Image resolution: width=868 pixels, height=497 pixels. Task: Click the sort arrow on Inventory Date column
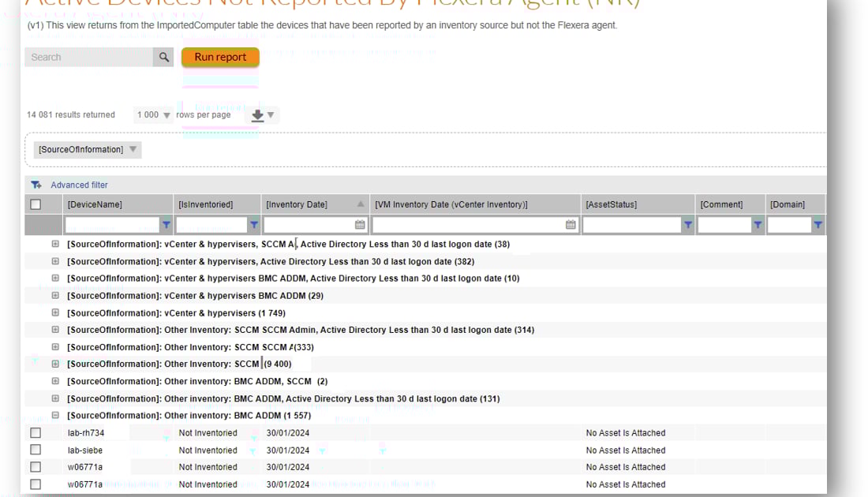tap(360, 204)
